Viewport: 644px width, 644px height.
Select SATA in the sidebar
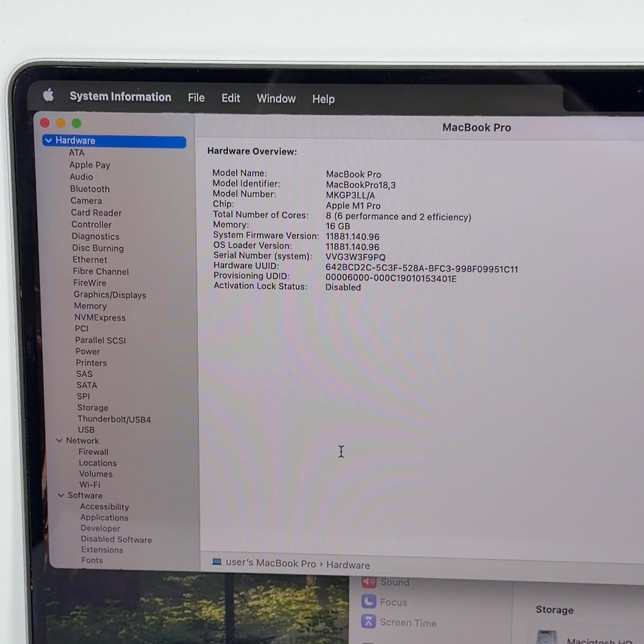pos(87,385)
